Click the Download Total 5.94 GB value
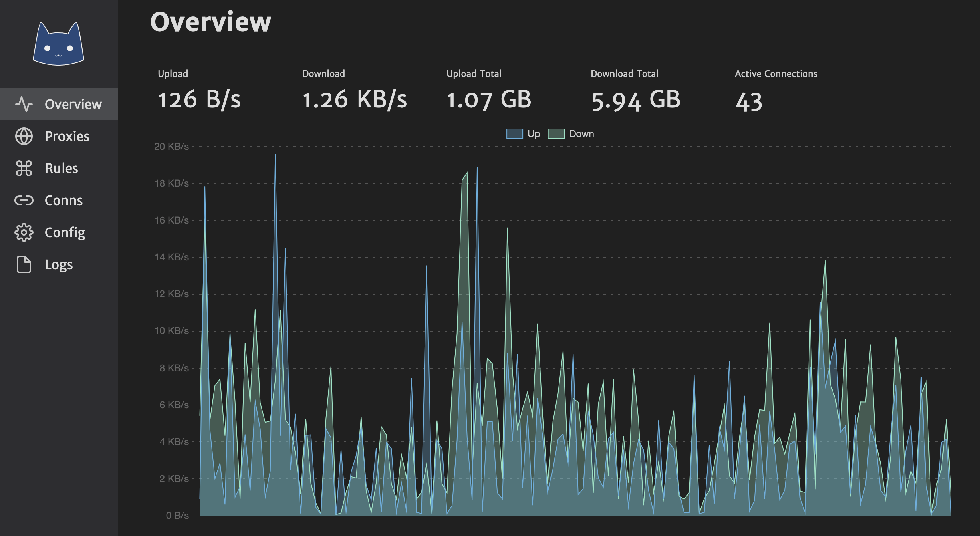Screen dimensions: 980x536 (x=636, y=100)
